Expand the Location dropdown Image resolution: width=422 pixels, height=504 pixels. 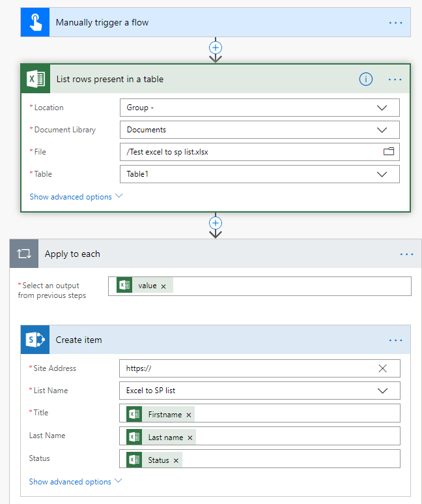(x=382, y=108)
